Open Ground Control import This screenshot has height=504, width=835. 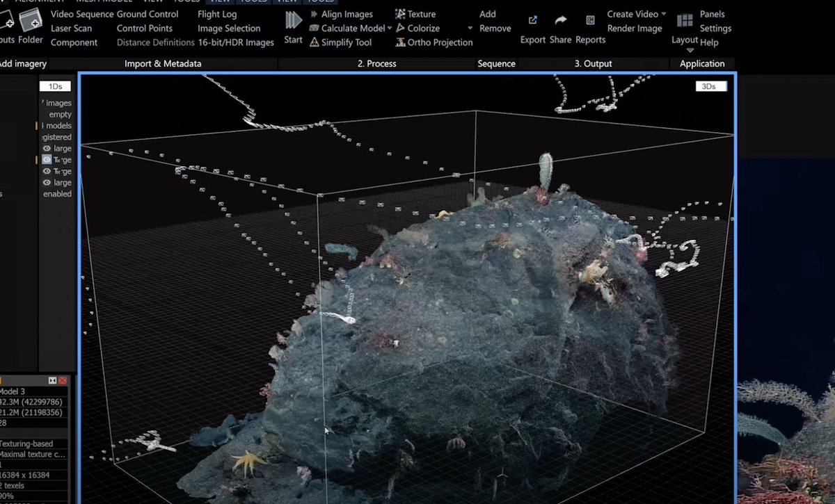point(148,14)
